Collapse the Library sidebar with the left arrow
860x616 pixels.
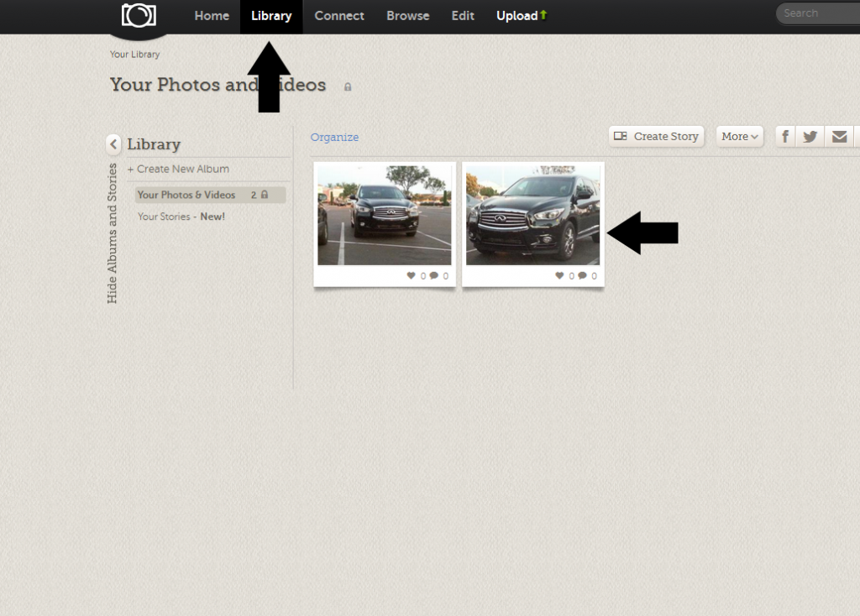coord(113,144)
